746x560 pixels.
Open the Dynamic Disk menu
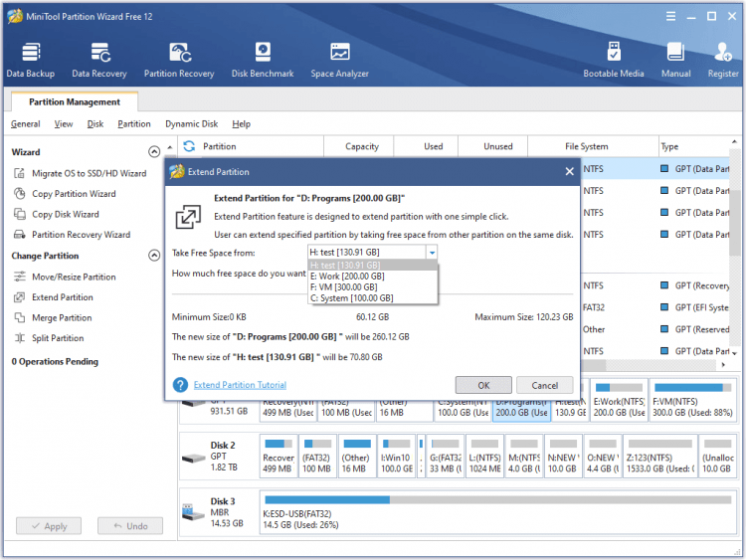(191, 123)
